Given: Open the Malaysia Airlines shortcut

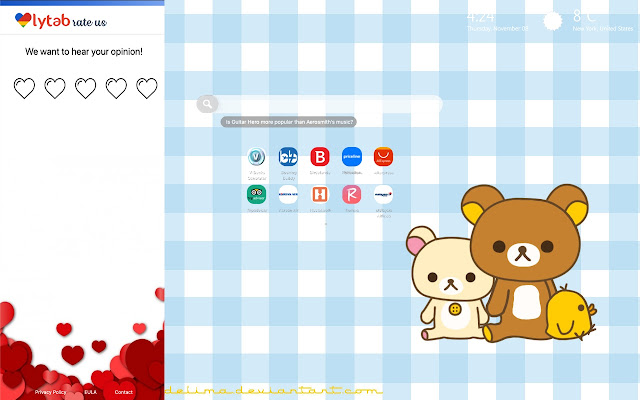Looking at the screenshot, I should click(383, 194).
